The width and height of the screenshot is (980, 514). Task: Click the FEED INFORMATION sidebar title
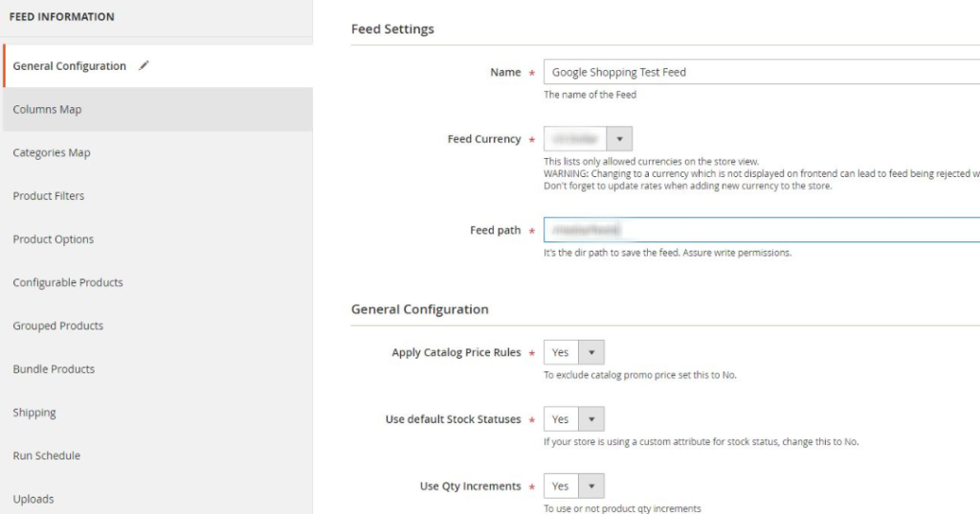click(62, 17)
